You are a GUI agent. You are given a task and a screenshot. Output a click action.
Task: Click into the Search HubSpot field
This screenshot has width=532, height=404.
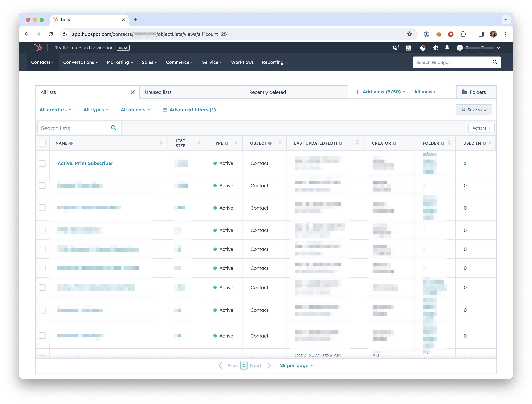[452, 62]
